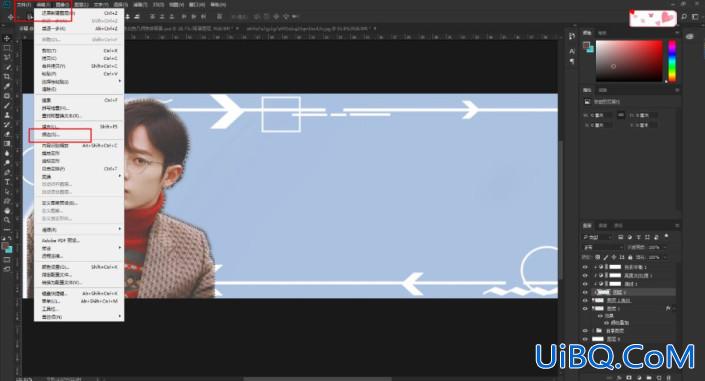Open search via top-right magnifier icon
The height and width of the screenshot is (381, 705).
[684, 17]
